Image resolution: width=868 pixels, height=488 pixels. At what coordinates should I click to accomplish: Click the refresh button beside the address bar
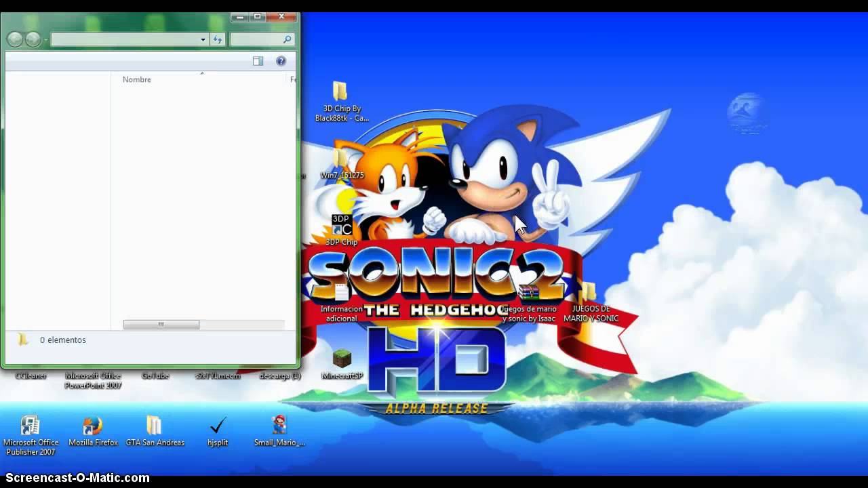pyautogui.click(x=218, y=39)
